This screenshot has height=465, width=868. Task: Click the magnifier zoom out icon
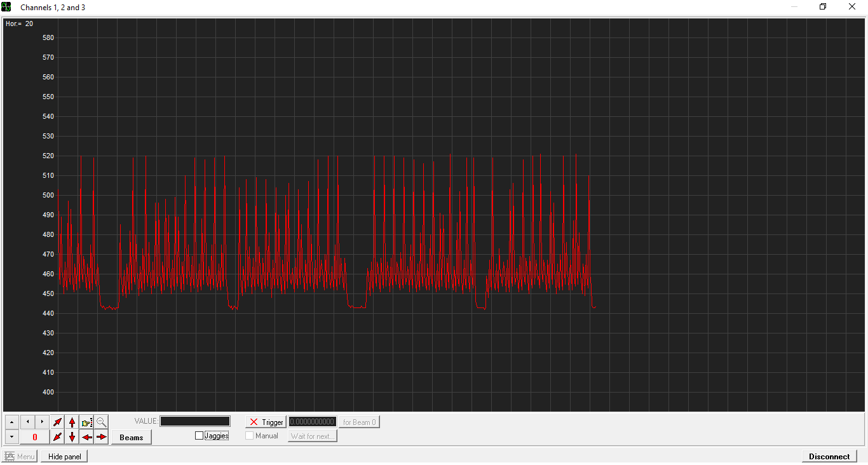(102, 422)
